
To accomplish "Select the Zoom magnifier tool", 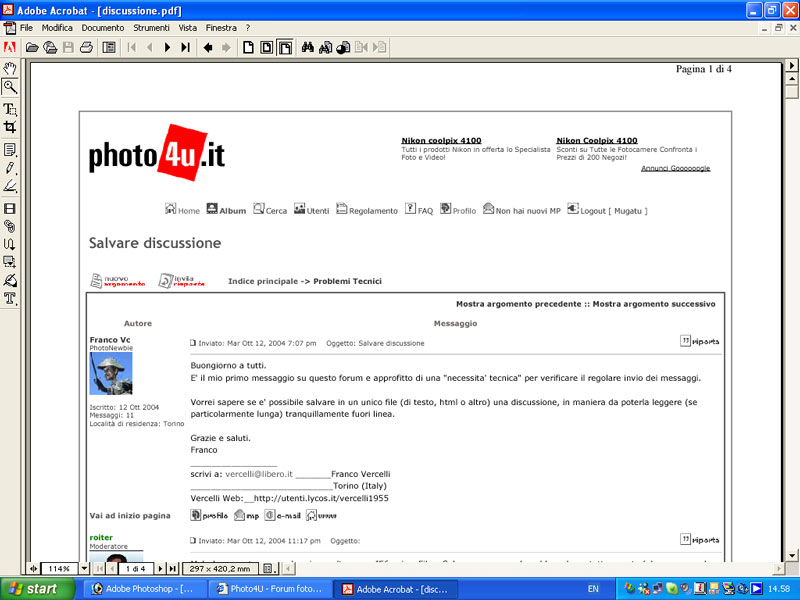I will coord(10,87).
